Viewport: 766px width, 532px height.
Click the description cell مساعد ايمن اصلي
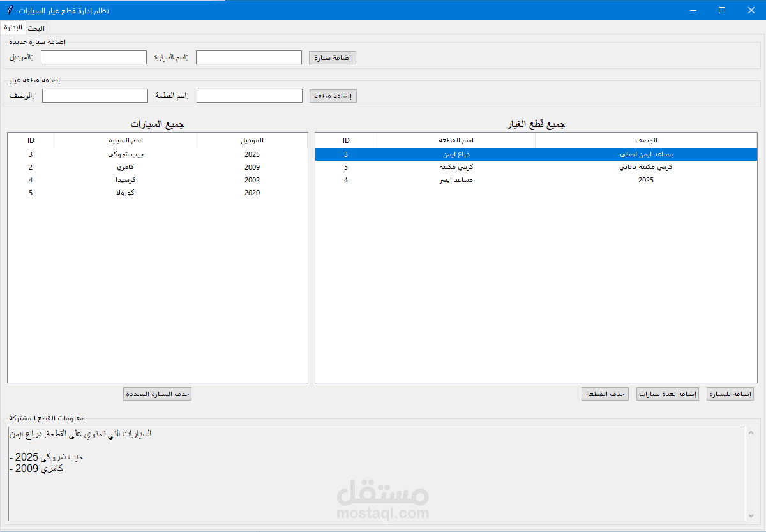(646, 154)
